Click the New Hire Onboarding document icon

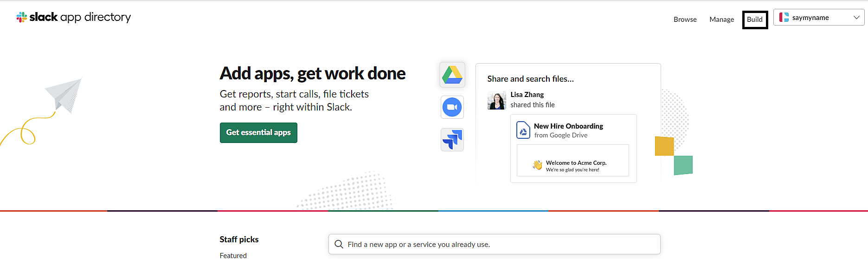click(x=523, y=130)
